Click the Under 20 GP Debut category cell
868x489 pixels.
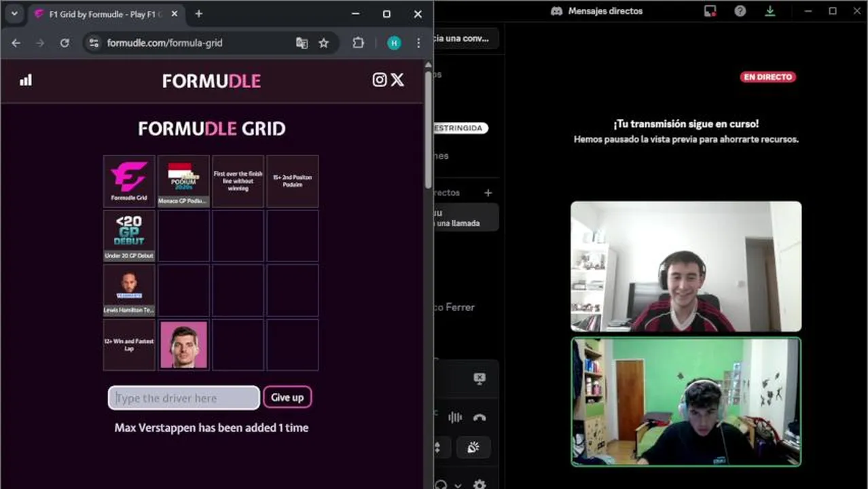click(129, 236)
